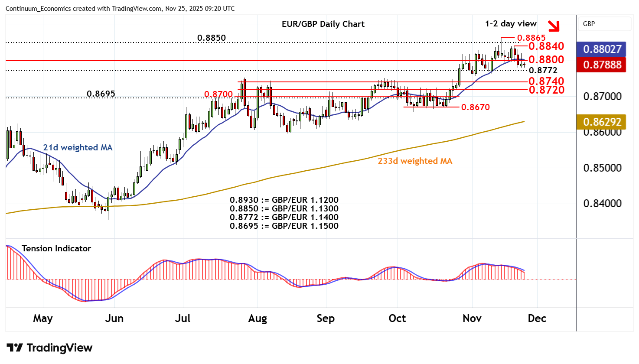Screen dimensions: 639x364
Task: Open the GBP currency selector box
Action: coord(604,24)
